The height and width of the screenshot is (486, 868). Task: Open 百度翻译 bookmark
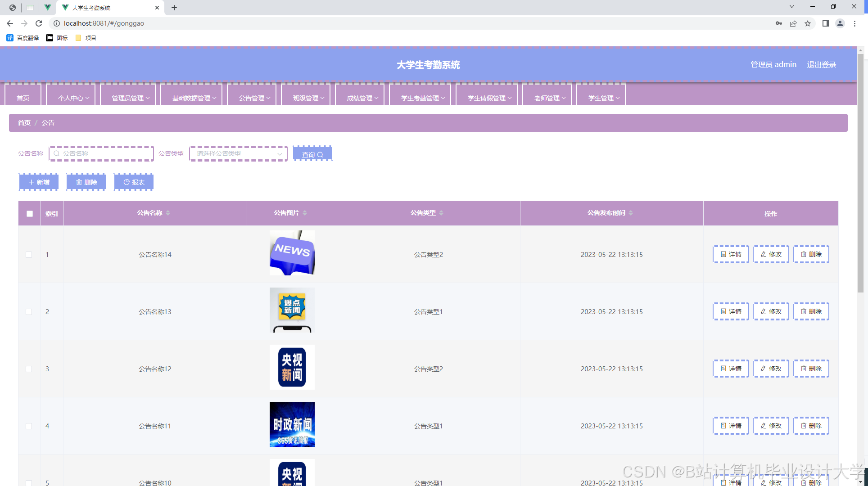click(23, 38)
